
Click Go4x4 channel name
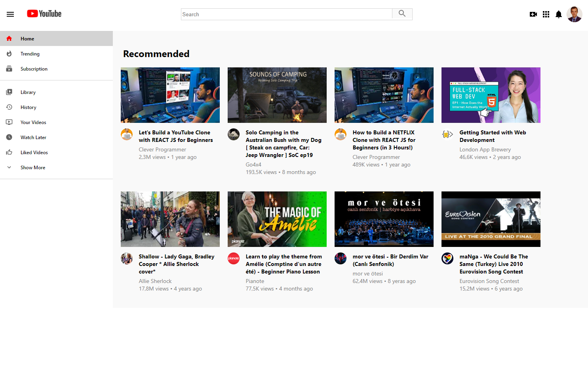click(x=253, y=164)
